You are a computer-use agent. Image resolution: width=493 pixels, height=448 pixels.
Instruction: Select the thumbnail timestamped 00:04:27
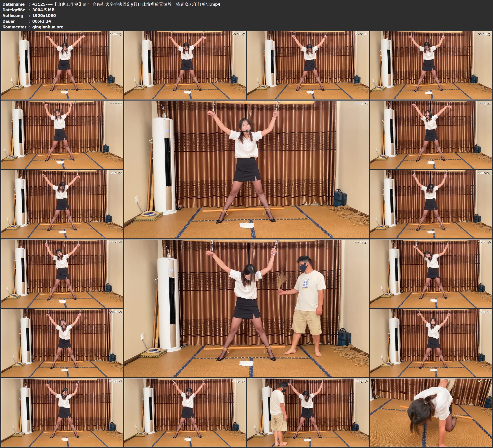tap(185, 65)
